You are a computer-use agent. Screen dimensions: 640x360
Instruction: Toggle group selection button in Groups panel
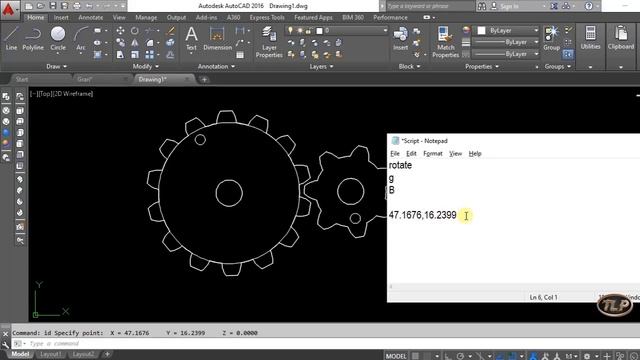pos(568,54)
